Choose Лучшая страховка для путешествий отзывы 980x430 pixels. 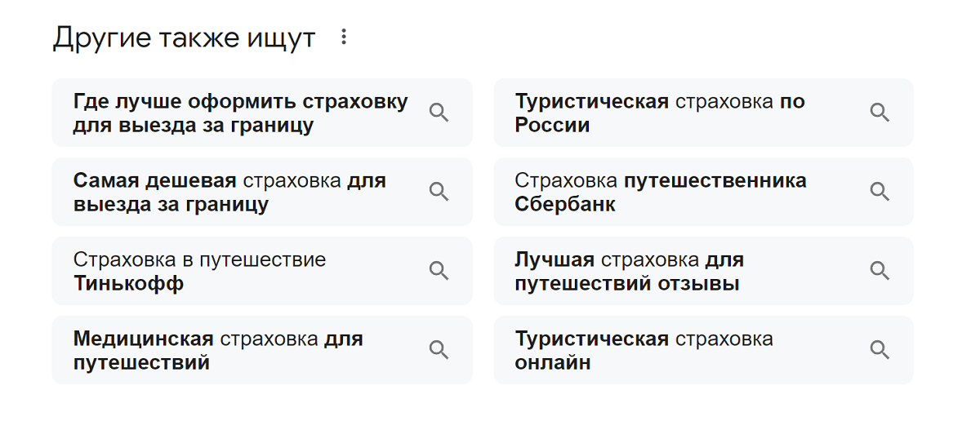[703, 271]
